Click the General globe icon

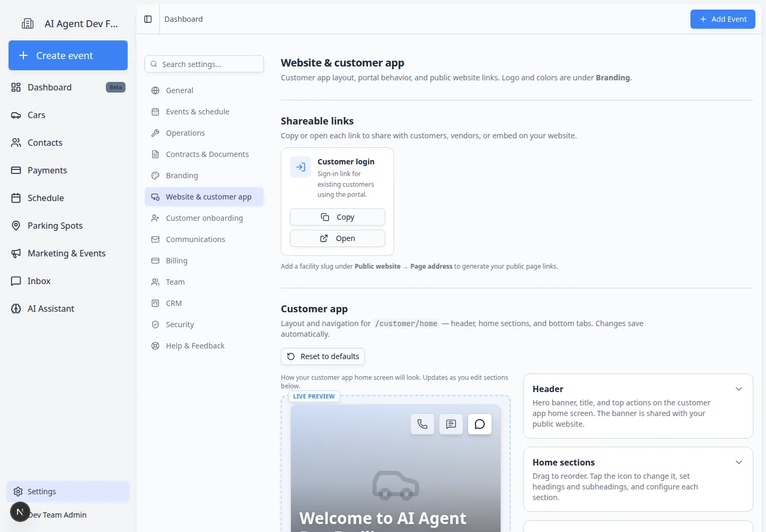click(155, 90)
